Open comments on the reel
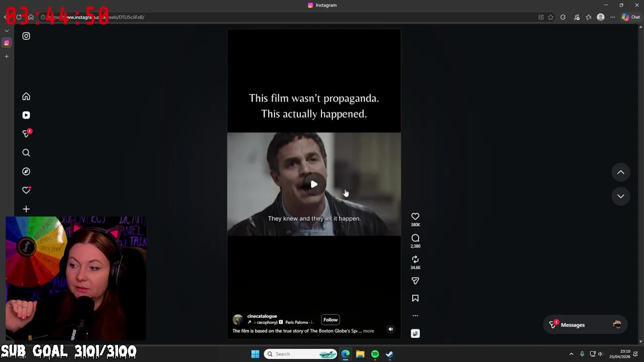The image size is (644, 362). pyautogui.click(x=415, y=238)
